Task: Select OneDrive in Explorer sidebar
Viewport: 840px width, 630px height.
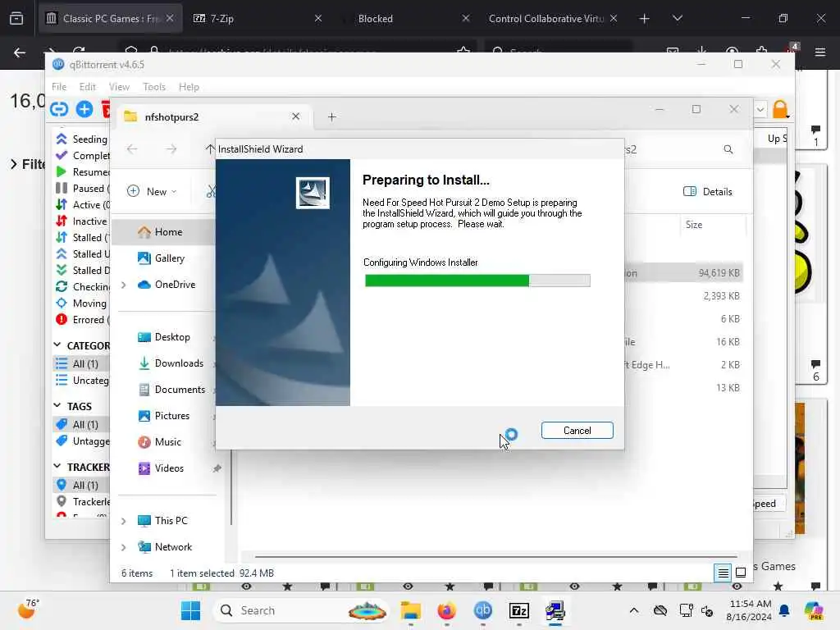Action: [175, 285]
